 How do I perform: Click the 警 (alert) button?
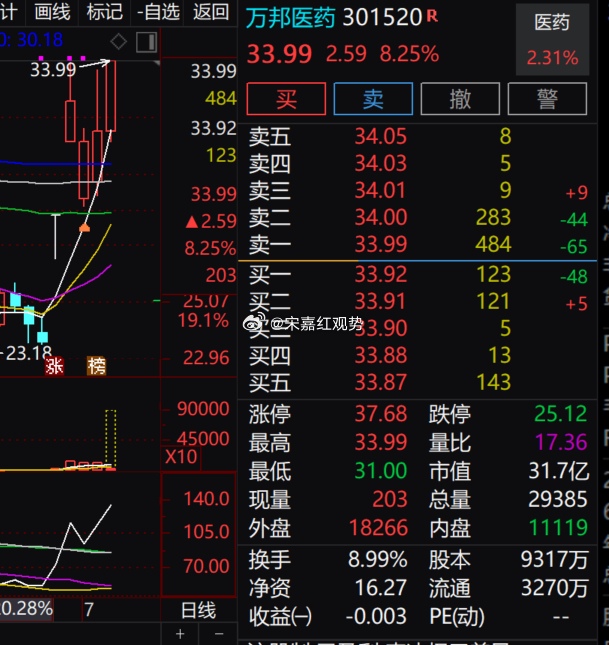pos(547,99)
